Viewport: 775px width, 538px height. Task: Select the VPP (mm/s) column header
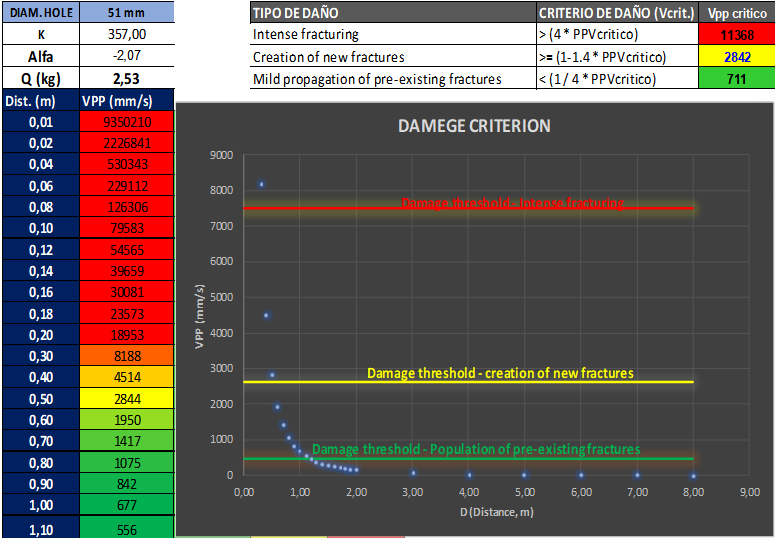click(x=127, y=100)
